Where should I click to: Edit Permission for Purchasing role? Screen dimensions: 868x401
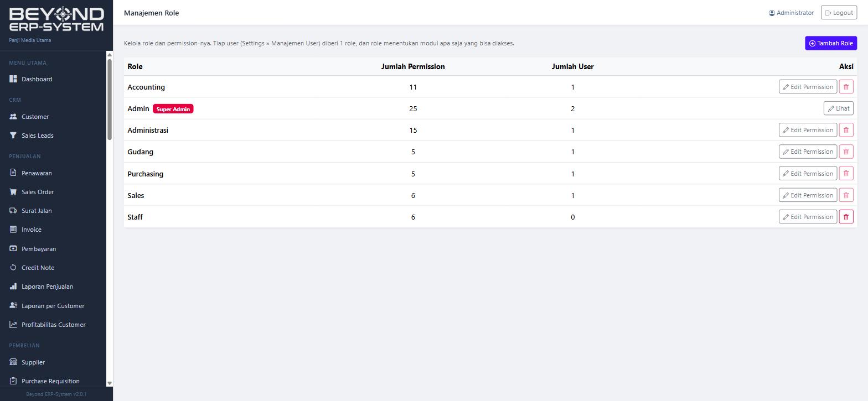(808, 174)
